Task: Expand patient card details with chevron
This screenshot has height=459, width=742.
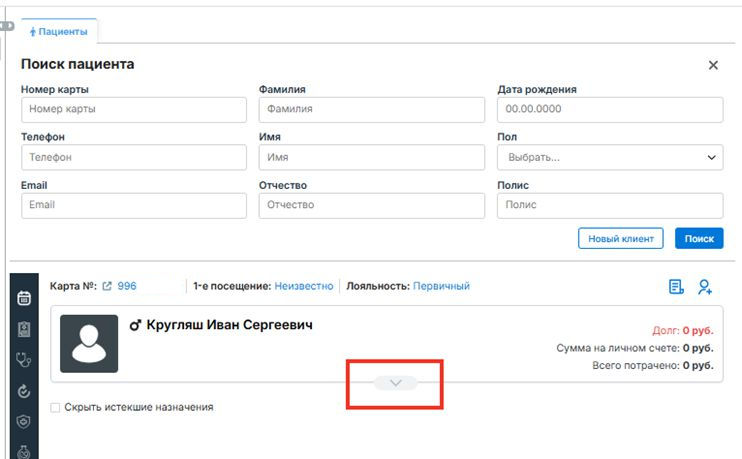Action: 395,383
